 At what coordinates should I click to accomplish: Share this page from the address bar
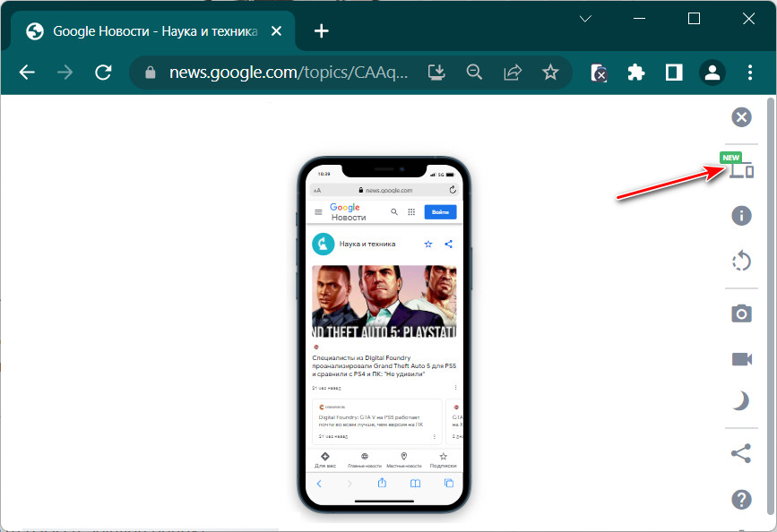point(513,73)
